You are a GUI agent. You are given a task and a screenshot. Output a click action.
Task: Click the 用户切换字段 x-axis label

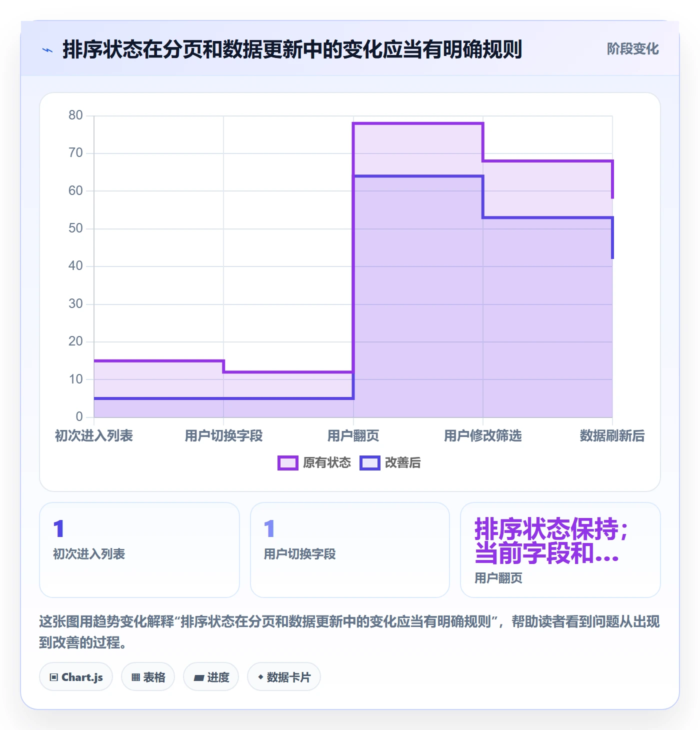point(223,436)
